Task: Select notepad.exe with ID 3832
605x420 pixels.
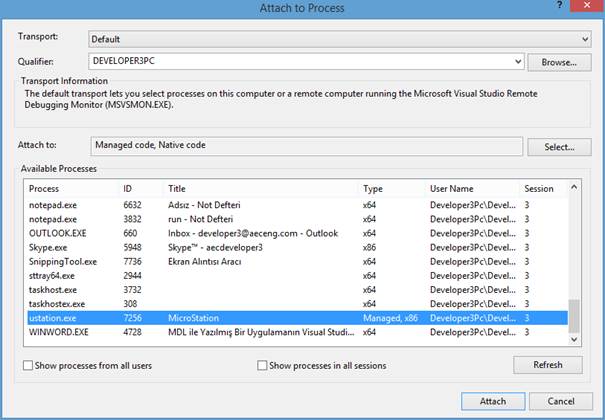Action: click(x=297, y=219)
